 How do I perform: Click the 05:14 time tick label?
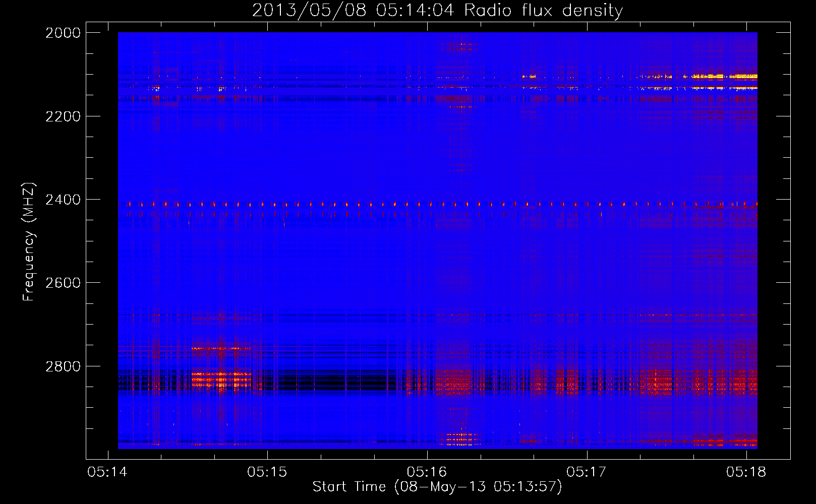(107, 472)
